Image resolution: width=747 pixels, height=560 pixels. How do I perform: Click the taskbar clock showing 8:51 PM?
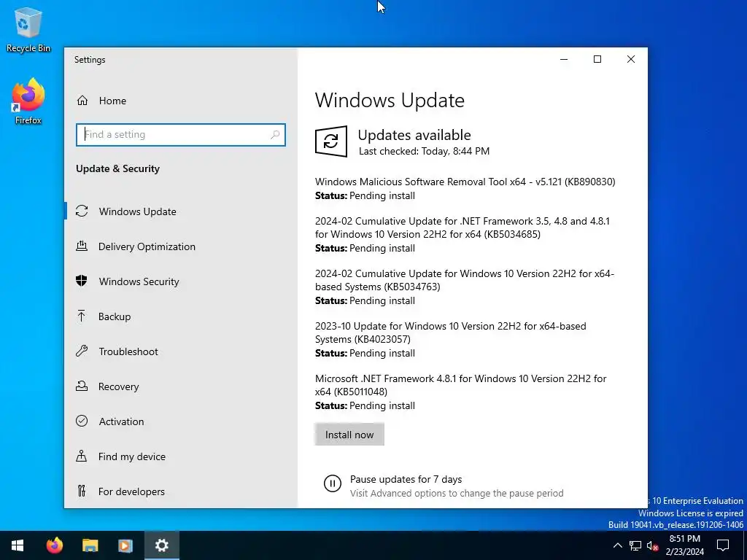point(684,545)
